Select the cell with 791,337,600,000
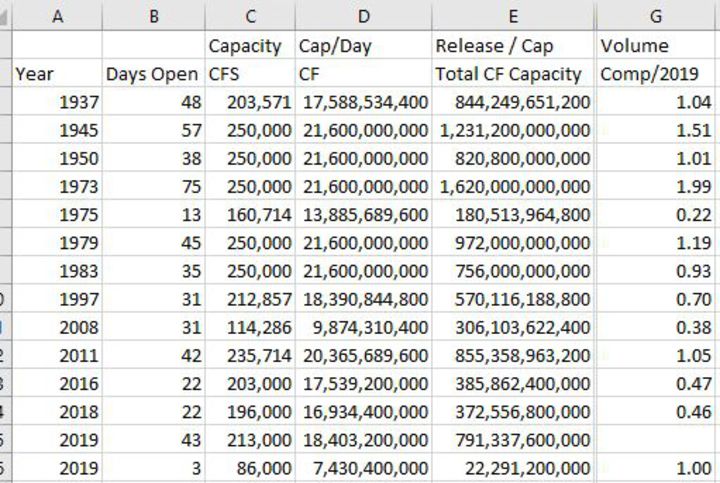This screenshot has width=720, height=483. (513, 440)
